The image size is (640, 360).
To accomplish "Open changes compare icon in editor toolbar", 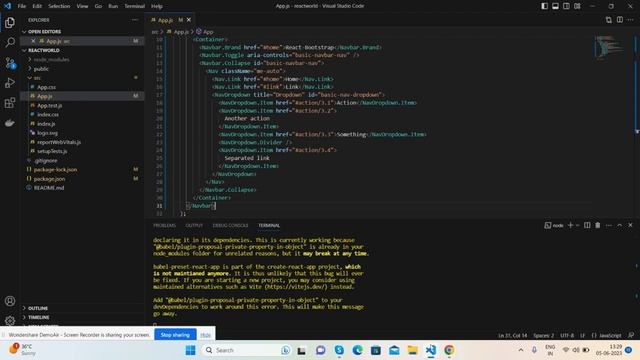I will 609,20.
